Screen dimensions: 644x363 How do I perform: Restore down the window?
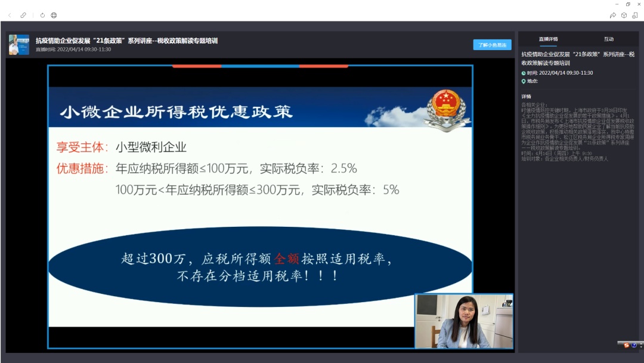pos(628,4)
